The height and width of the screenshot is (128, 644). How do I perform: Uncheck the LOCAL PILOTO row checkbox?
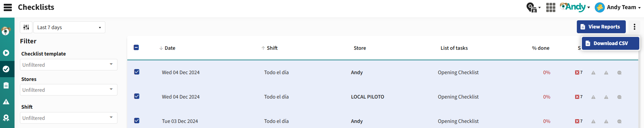point(137,96)
